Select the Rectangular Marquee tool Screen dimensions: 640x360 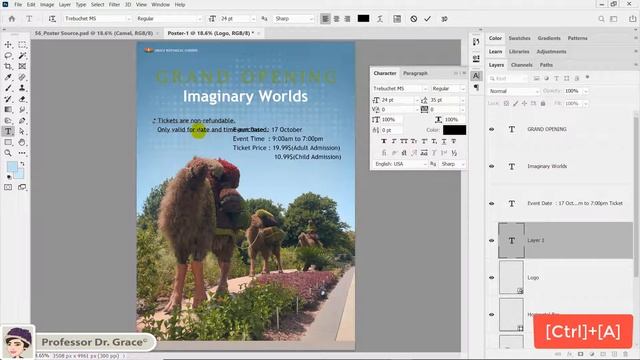coord(22,44)
